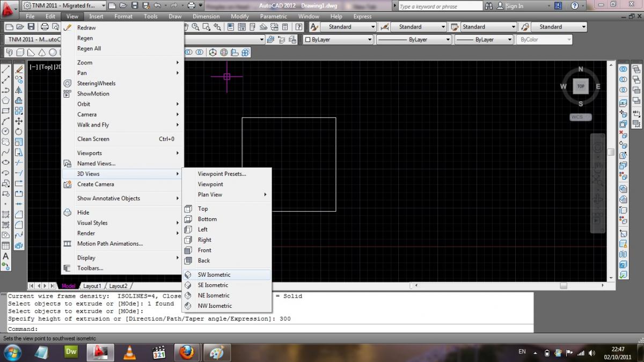Open the WCS coordinate system dropdown
This screenshot has height=362, width=644.
click(581, 117)
